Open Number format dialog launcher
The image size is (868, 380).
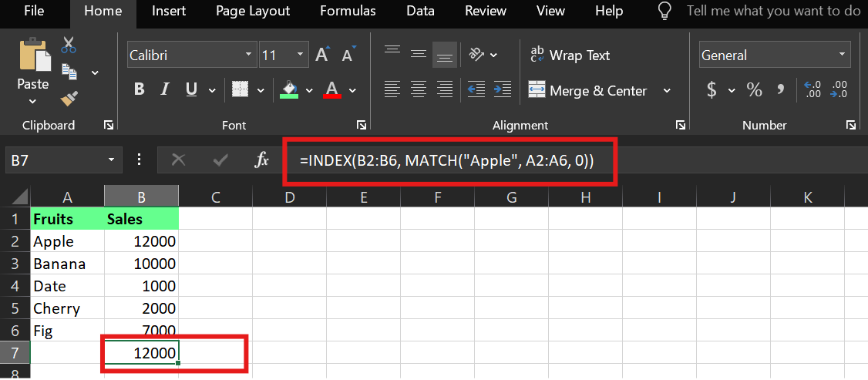point(851,126)
